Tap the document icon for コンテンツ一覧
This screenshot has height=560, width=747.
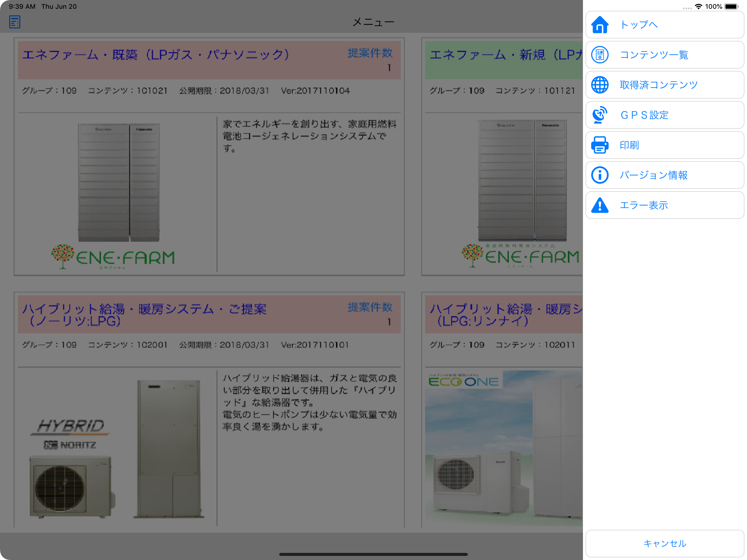tap(600, 55)
